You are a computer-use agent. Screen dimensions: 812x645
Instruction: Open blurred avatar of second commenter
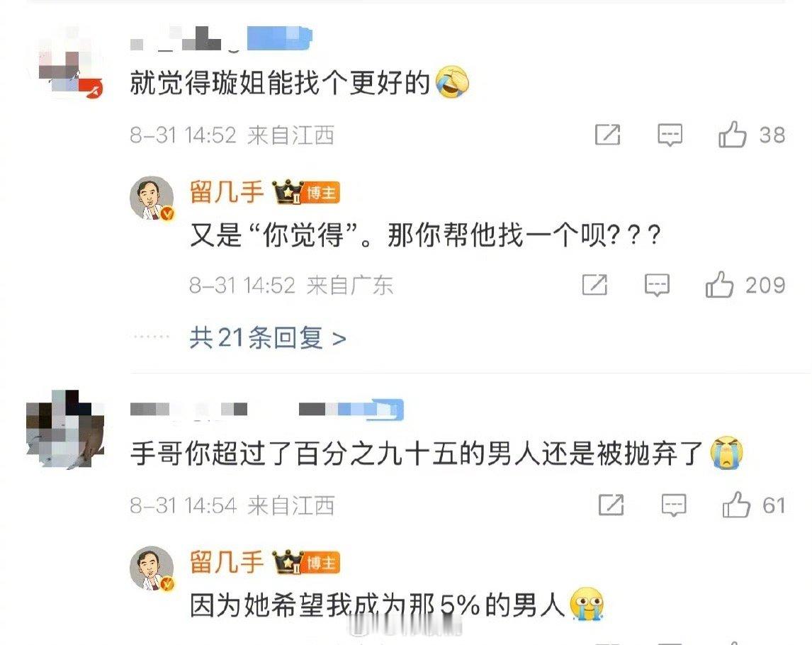click(x=65, y=430)
